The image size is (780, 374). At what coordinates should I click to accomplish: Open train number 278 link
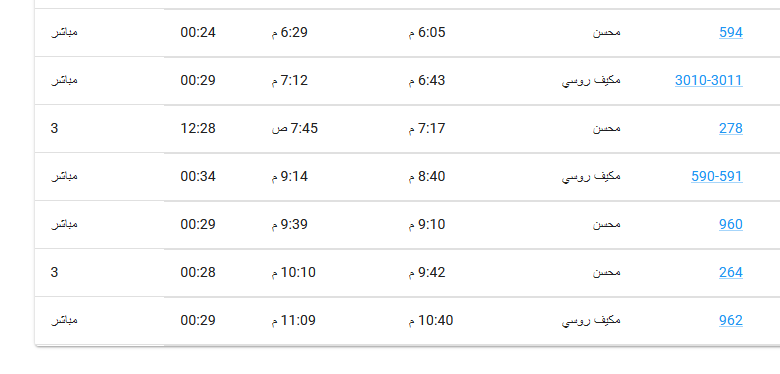click(x=731, y=128)
